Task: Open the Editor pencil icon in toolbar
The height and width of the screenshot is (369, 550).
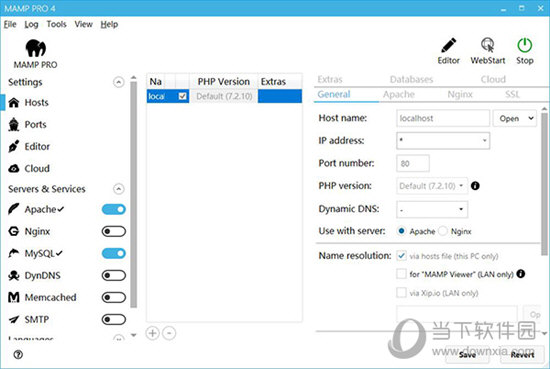Action: pos(448,45)
